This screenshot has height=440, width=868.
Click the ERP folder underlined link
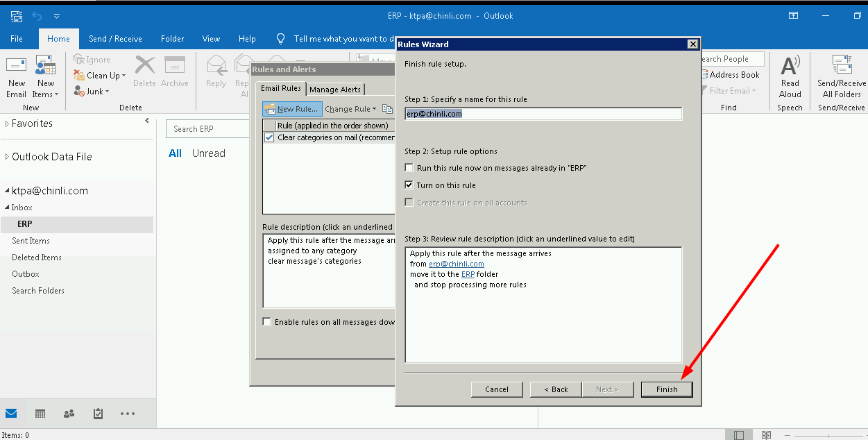(x=468, y=274)
